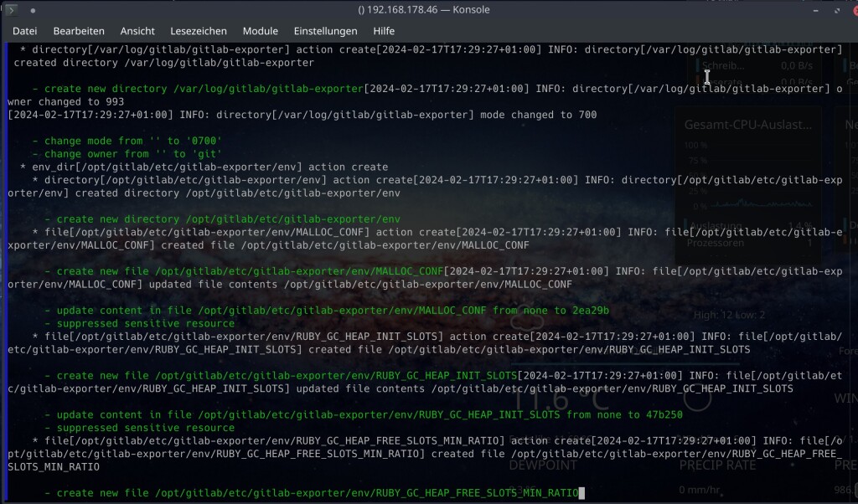The image size is (858, 504).
Task: Click line 'create new directory /opt/gitlab/etc/gitlab-exporter/env'
Action: tap(228, 219)
